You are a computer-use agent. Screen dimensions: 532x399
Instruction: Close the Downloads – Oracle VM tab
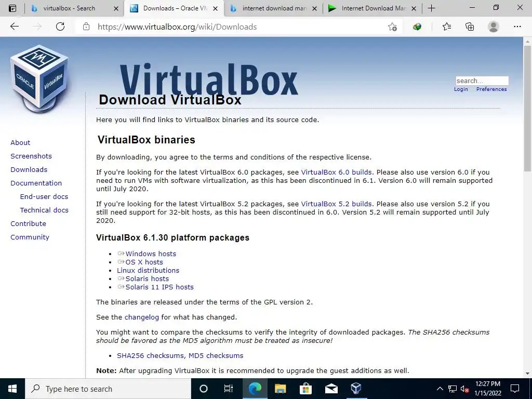tap(215, 8)
